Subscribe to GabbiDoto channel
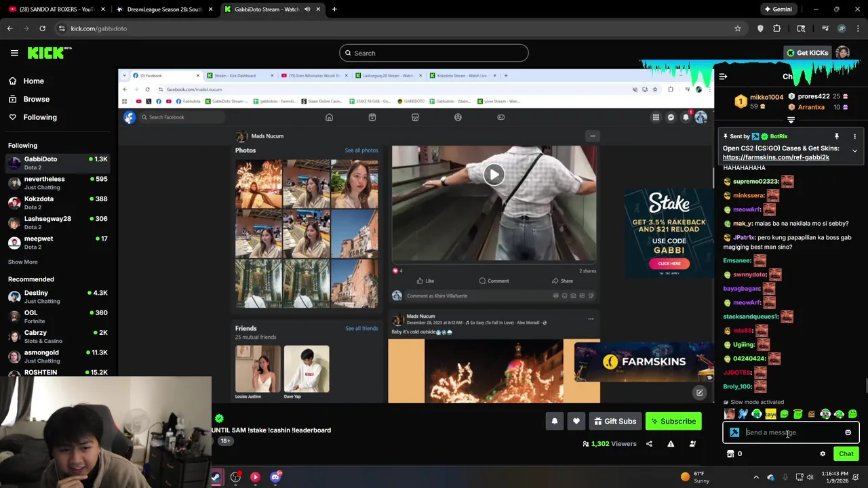 coord(673,422)
